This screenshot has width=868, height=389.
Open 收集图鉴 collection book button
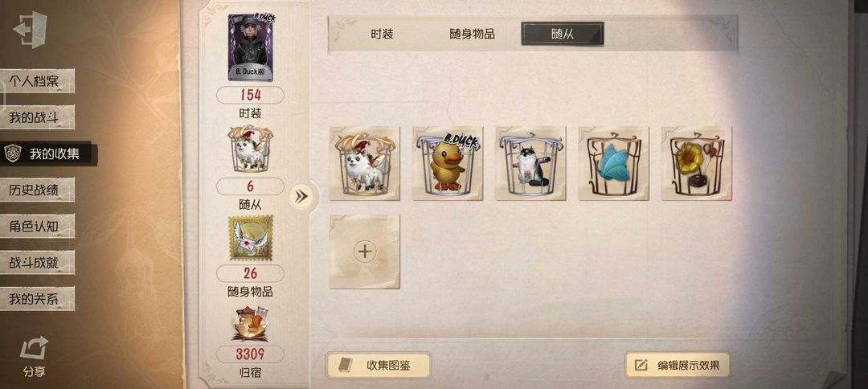tap(378, 365)
